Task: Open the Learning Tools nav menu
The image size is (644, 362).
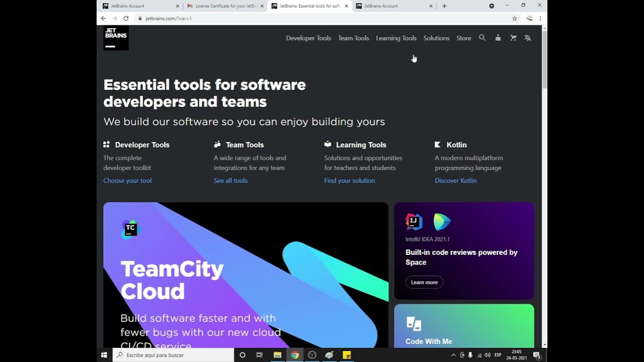Action: click(396, 38)
